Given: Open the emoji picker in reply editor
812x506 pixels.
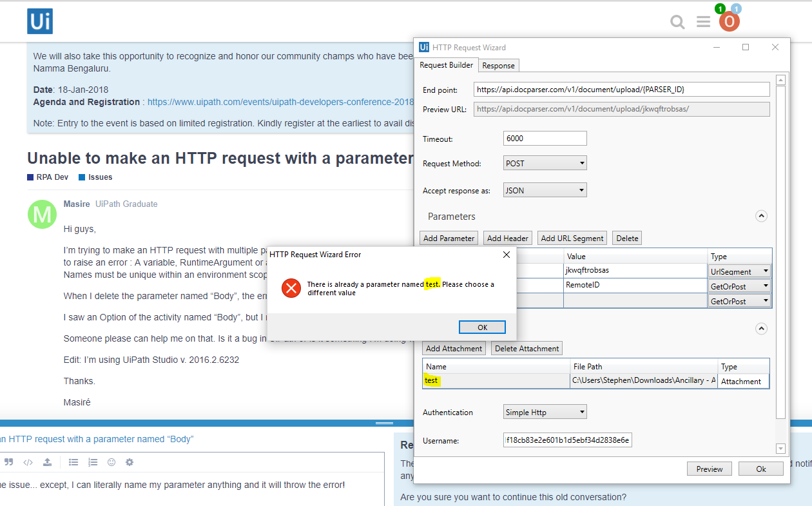Looking at the screenshot, I should 111,462.
